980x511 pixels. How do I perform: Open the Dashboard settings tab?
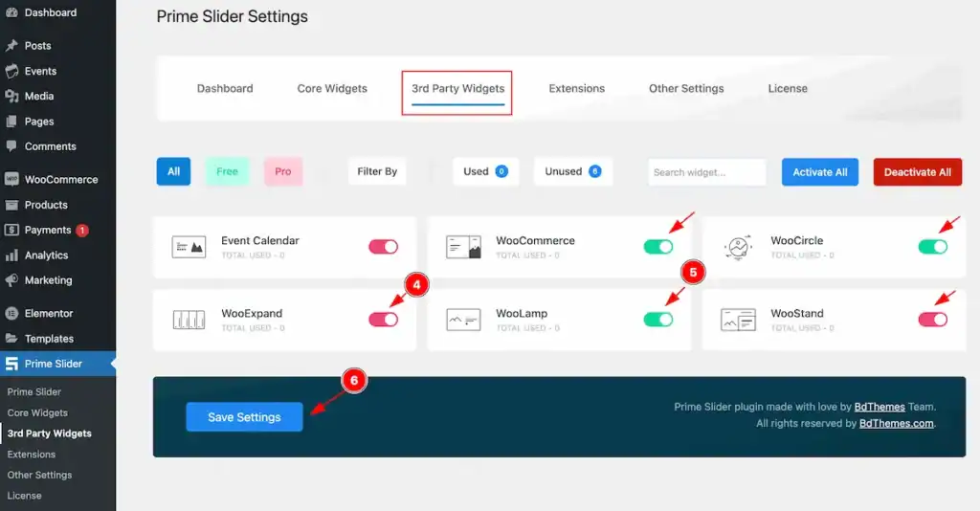point(225,89)
